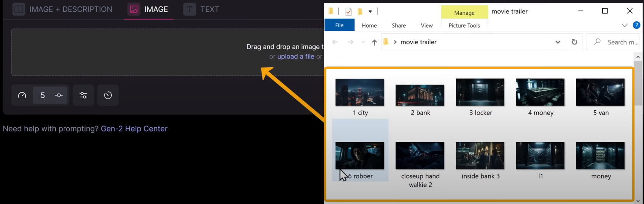Expand the ribbon chevron

pyautogui.click(x=625, y=25)
